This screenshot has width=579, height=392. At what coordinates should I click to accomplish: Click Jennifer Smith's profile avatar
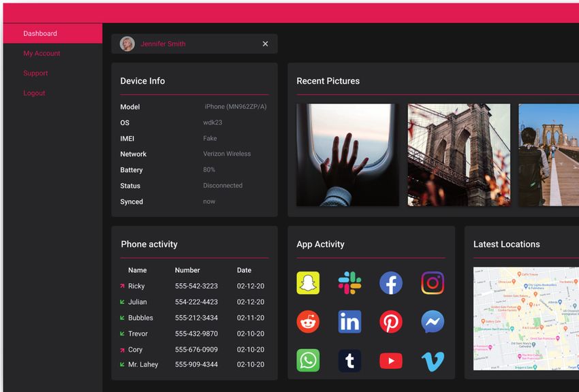coord(127,44)
